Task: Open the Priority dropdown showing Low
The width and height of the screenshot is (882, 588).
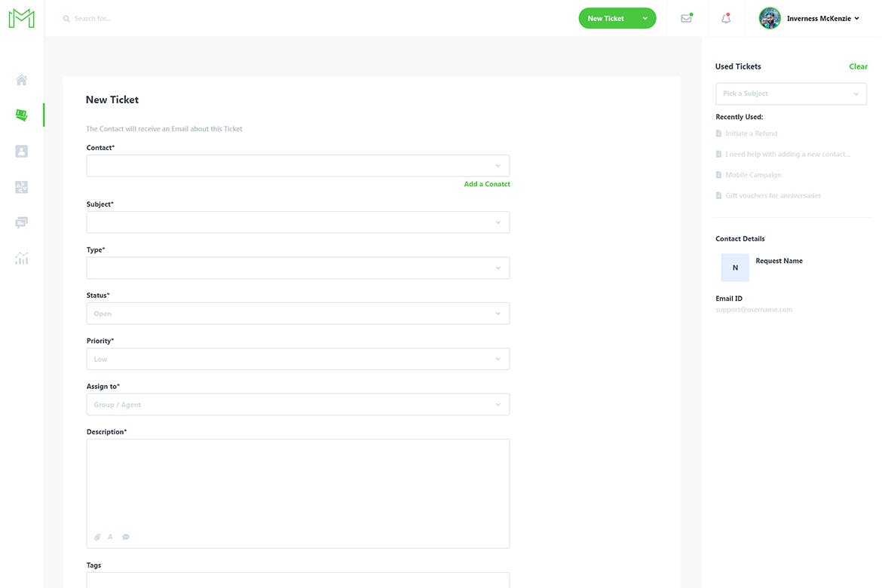Action: click(298, 359)
